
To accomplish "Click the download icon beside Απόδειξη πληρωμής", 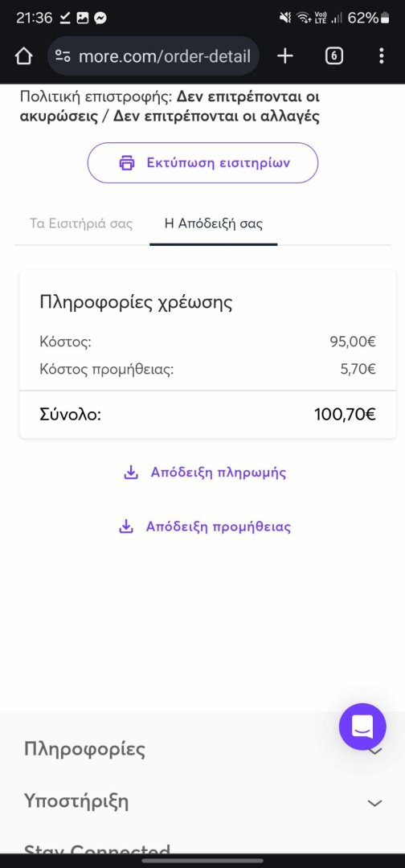I will click(x=130, y=473).
